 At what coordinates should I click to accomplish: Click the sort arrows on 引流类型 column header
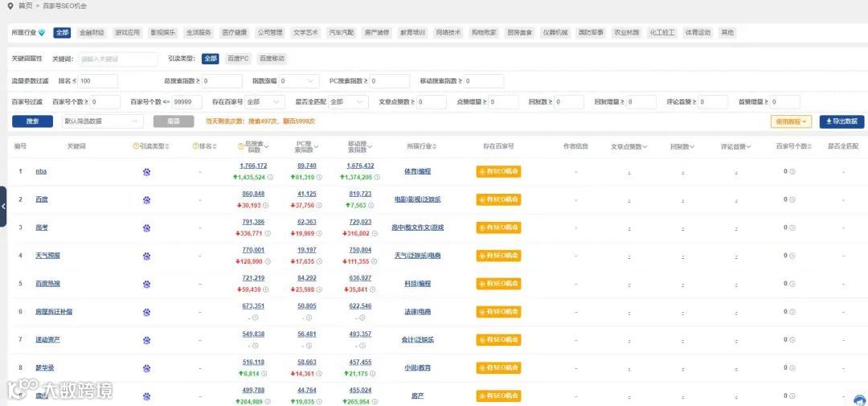(167, 146)
